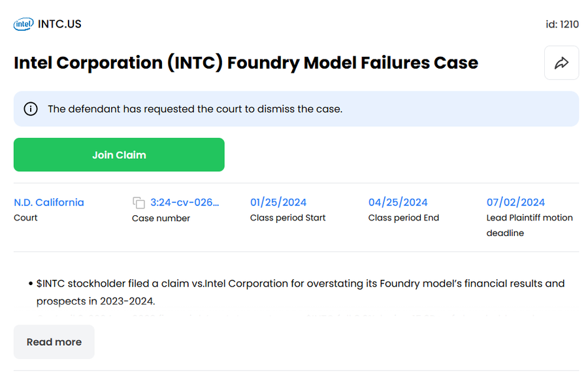Image resolution: width=588 pixels, height=378 pixels.
Task: Click the Case number label
Action: pos(161,218)
